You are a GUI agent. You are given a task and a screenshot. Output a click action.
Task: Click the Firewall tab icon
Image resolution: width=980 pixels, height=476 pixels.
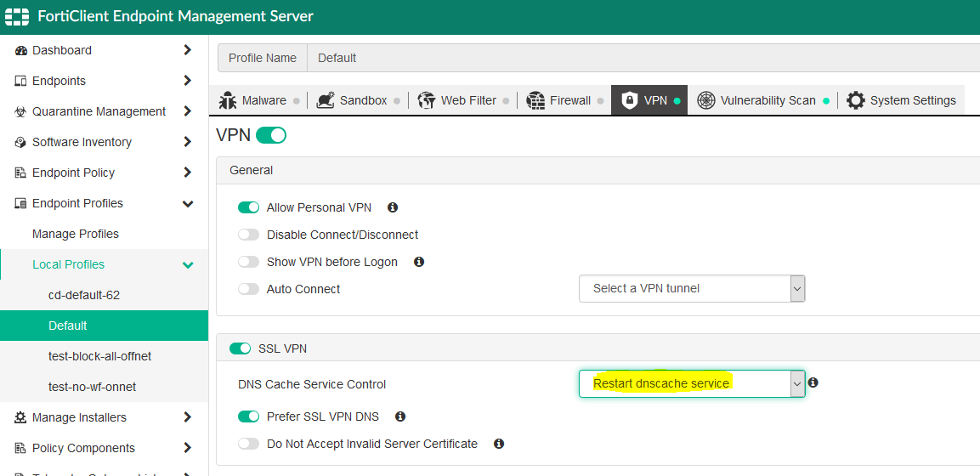pyautogui.click(x=535, y=100)
